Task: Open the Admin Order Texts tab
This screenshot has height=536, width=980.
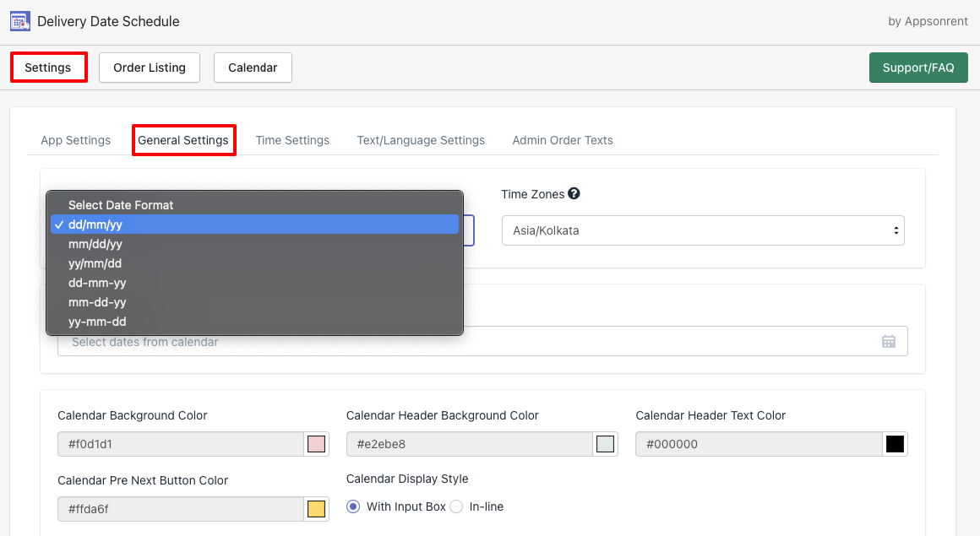Action: 563,140
